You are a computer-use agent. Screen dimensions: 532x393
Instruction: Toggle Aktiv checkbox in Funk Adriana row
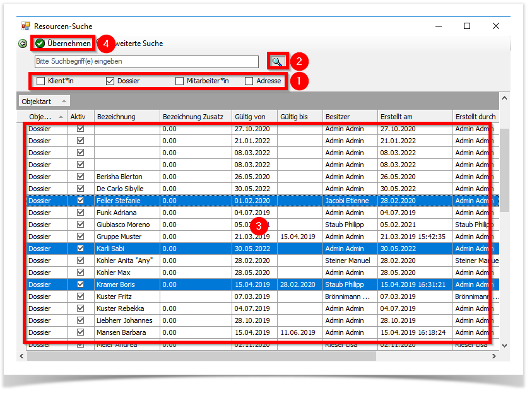80,212
